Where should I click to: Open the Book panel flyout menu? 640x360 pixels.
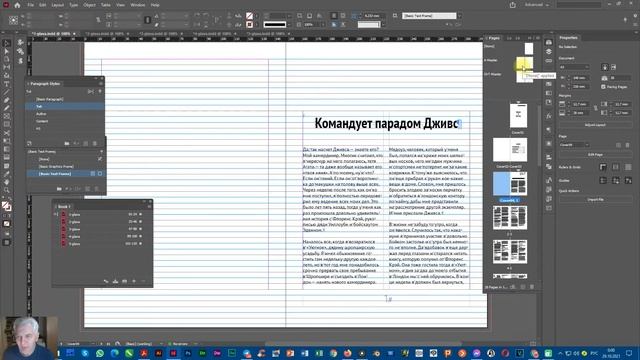[149, 207]
